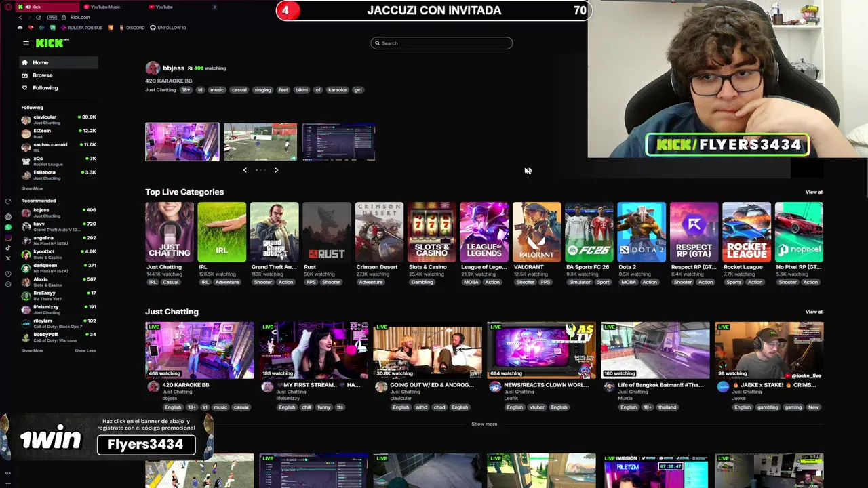Screen dimensions: 868x488
Task: Select Following in the Kick sidebar
Action: 58,87
